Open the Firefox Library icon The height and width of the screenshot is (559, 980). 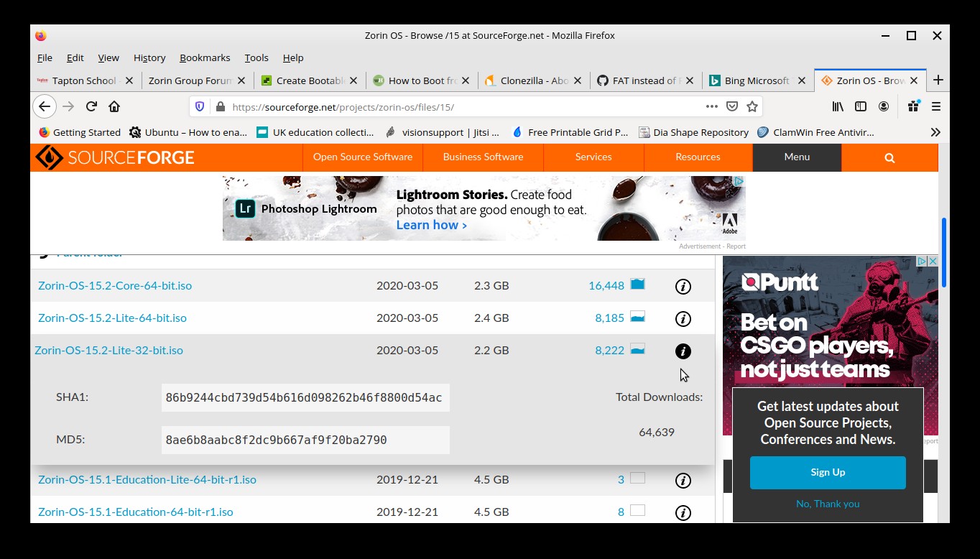coord(838,106)
